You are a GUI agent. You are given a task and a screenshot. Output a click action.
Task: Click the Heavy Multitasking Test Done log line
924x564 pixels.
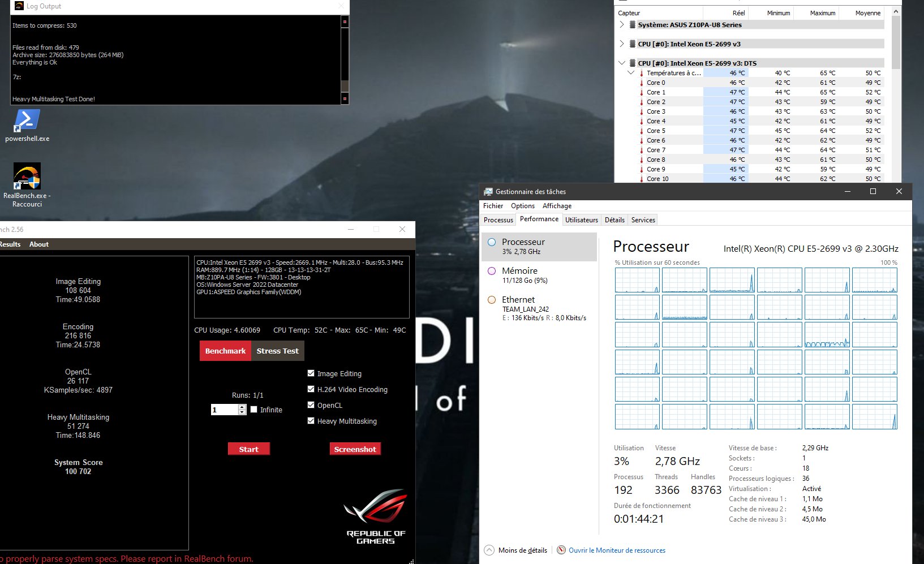(x=54, y=99)
